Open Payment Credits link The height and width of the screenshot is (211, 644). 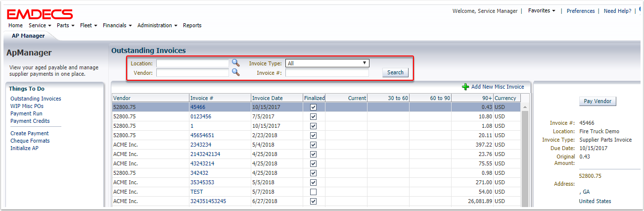[x=30, y=121]
